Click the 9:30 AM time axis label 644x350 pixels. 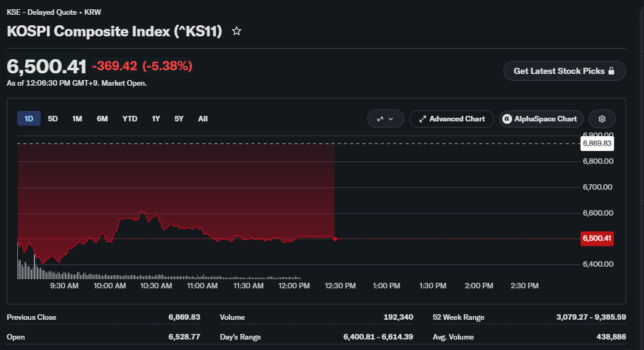[64, 285]
